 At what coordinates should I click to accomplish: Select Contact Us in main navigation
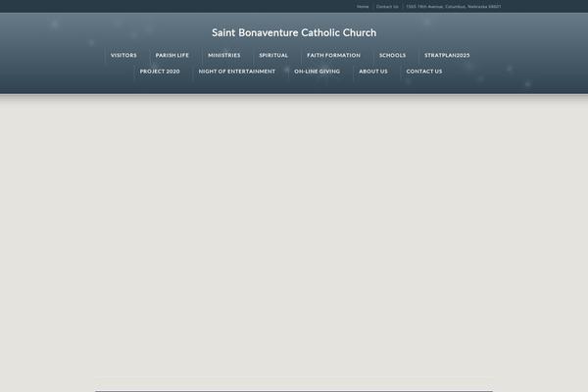424,72
